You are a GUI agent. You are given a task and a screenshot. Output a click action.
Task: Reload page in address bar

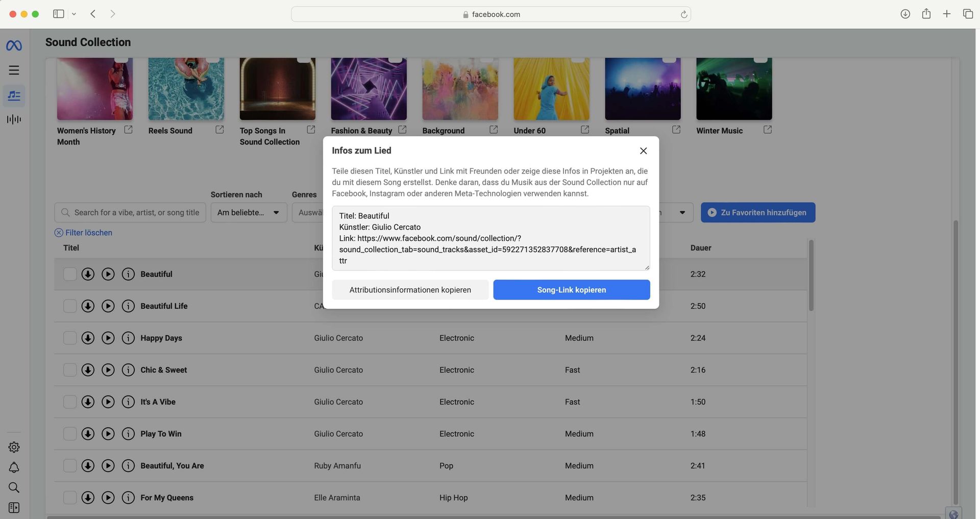click(683, 14)
